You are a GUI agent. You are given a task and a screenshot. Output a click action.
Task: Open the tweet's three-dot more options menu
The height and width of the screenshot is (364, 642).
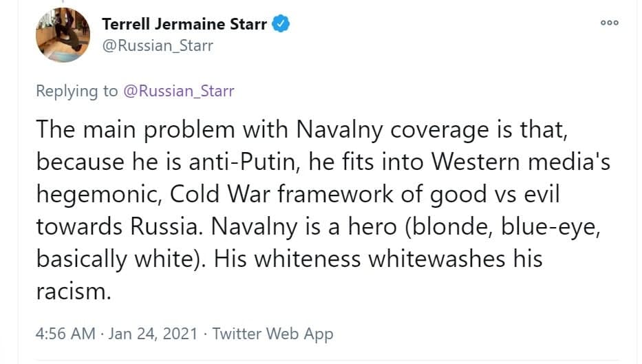[609, 23]
